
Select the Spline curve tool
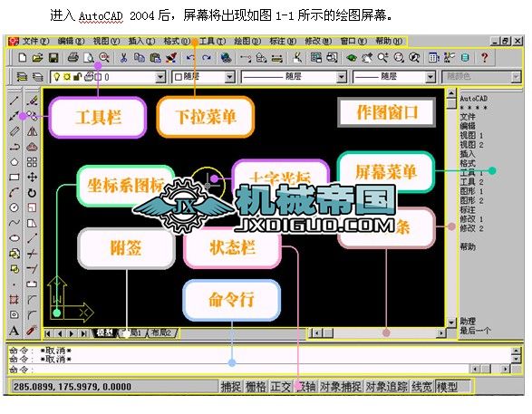(15, 223)
